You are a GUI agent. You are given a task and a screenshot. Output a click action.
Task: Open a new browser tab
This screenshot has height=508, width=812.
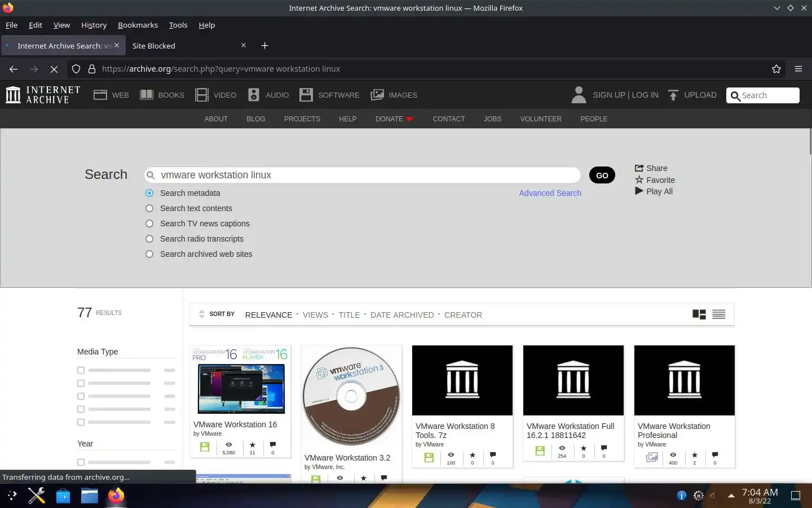(x=265, y=46)
